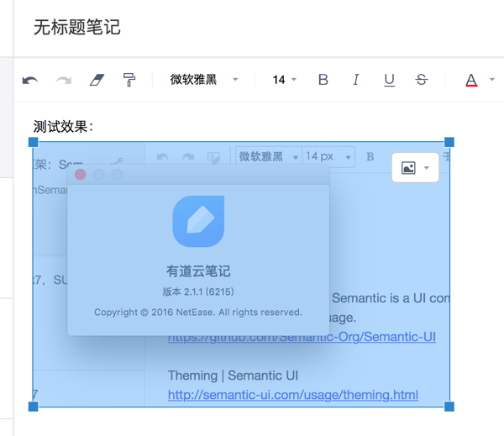The width and height of the screenshot is (504, 436).
Task: Toggle italic formatting
Action: point(356,80)
